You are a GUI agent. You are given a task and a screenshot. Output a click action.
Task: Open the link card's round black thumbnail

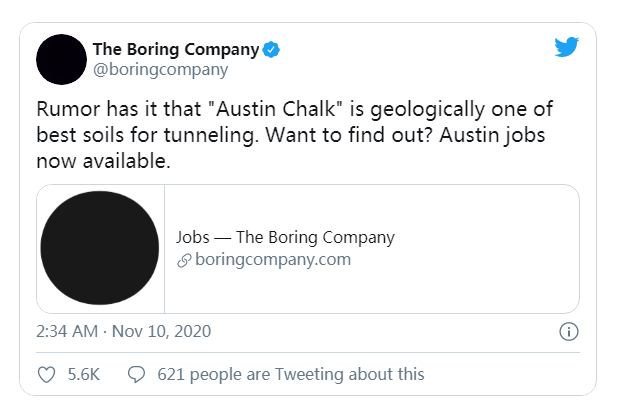[100, 248]
